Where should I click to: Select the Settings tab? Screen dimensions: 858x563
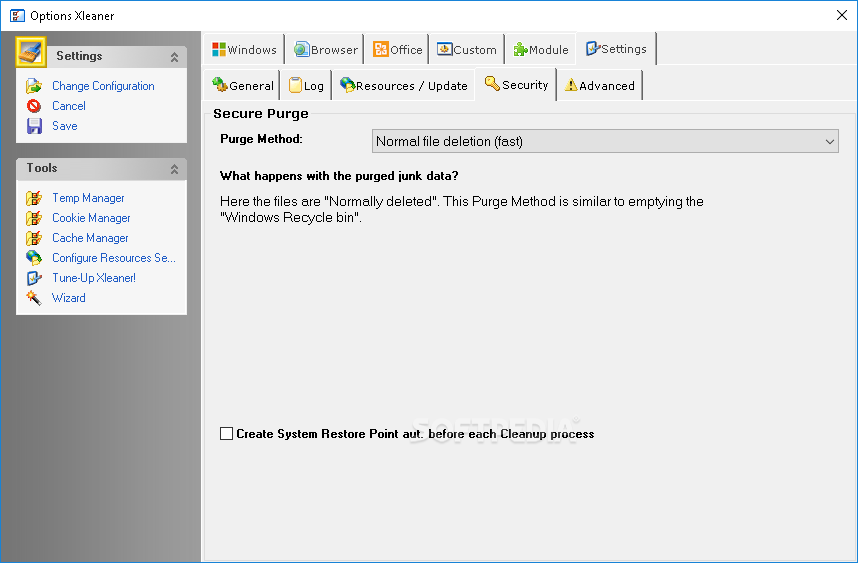coord(616,49)
